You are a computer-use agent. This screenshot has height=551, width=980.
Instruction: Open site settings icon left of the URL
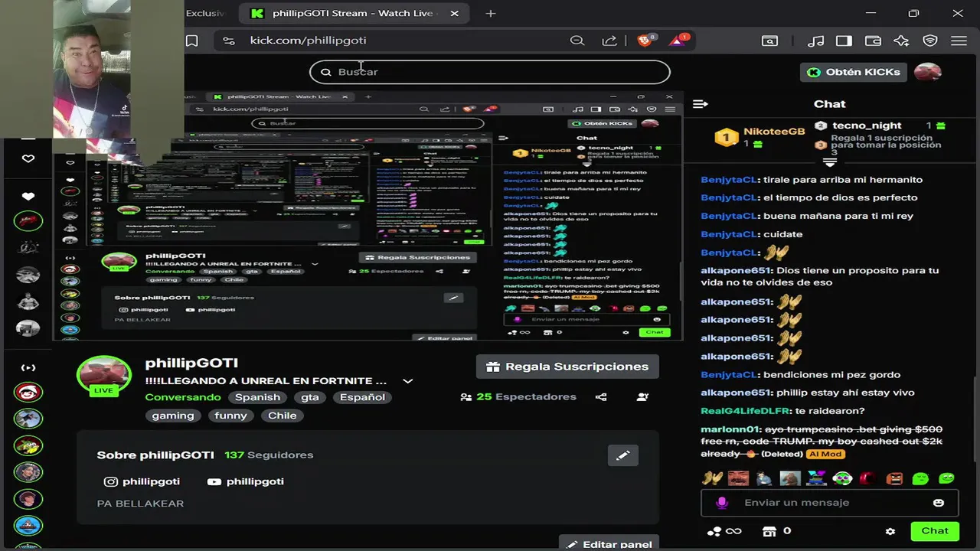click(x=228, y=41)
